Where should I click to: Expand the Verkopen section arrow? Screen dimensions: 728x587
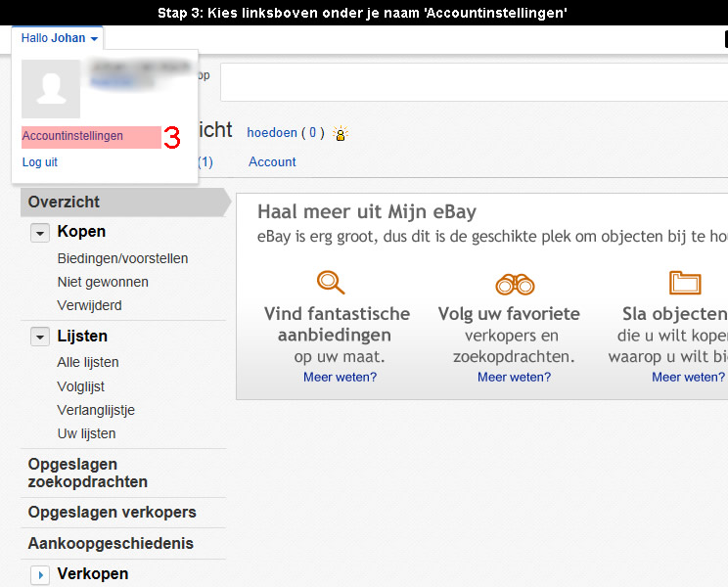(40, 575)
